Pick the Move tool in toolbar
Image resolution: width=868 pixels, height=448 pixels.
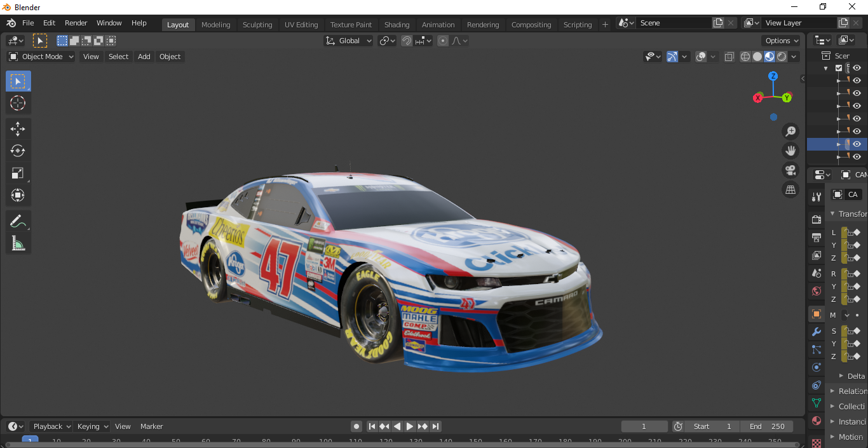pos(18,129)
